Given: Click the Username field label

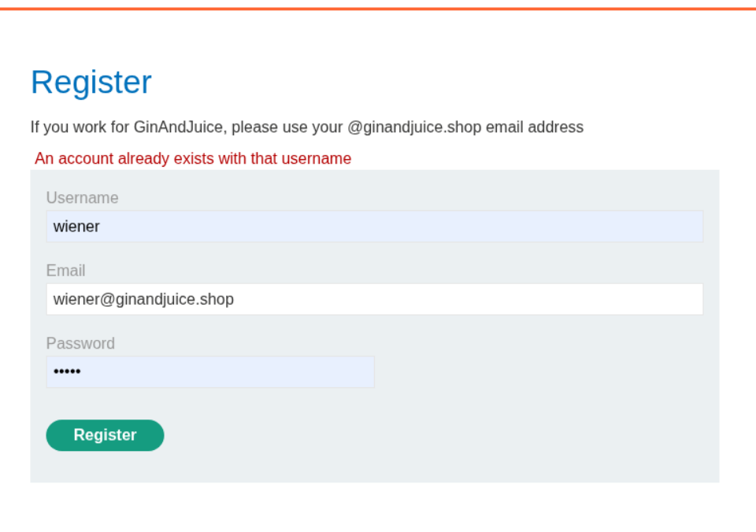Looking at the screenshot, I should [x=82, y=198].
